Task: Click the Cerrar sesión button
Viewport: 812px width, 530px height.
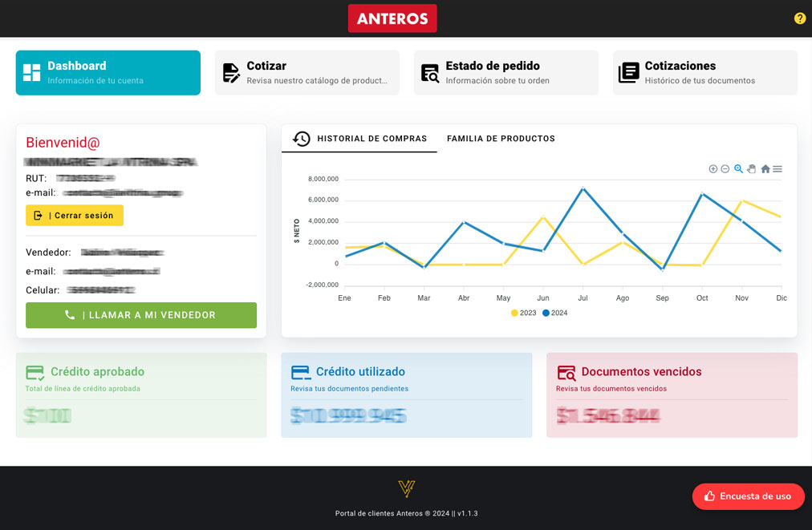Action: coord(75,216)
